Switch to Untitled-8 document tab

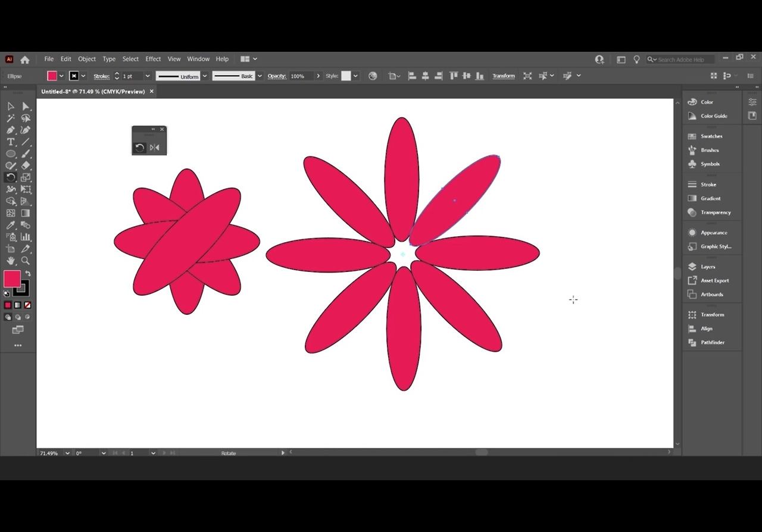tap(93, 92)
